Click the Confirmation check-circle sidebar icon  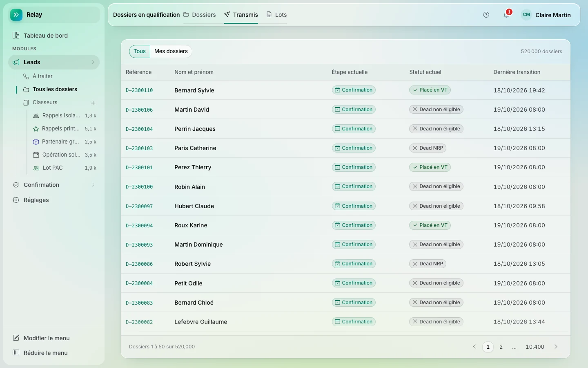coord(16,185)
